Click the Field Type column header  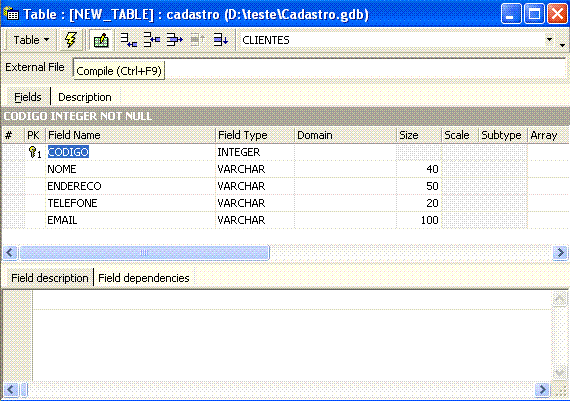pyautogui.click(x=255, y=135)
